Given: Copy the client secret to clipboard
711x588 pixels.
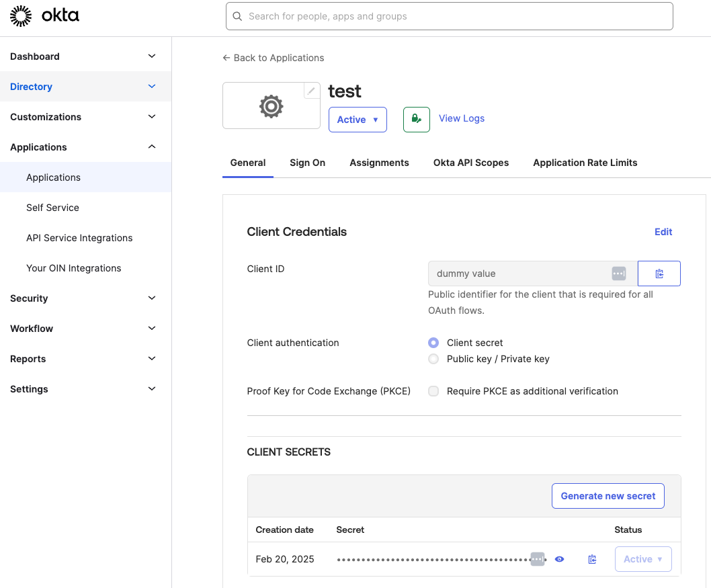Looking at the screenshot, I should click(x=592, y=559).
